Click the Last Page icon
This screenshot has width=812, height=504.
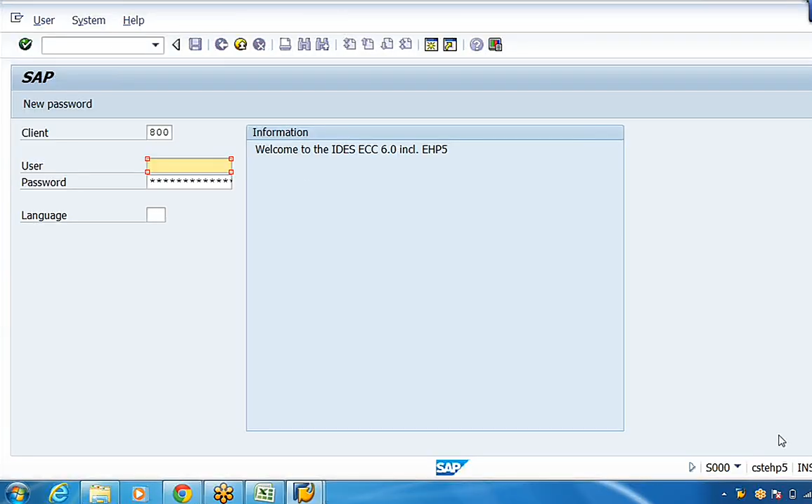[406, 44]
